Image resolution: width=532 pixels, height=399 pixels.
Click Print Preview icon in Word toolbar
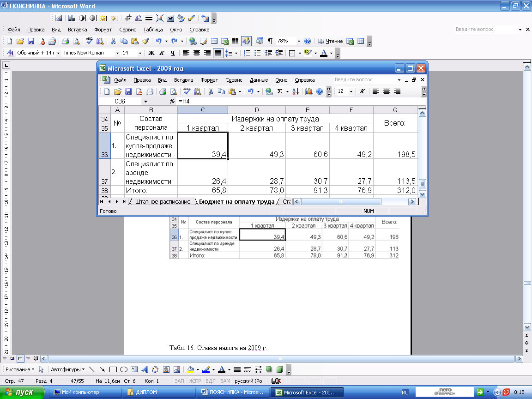76,41
